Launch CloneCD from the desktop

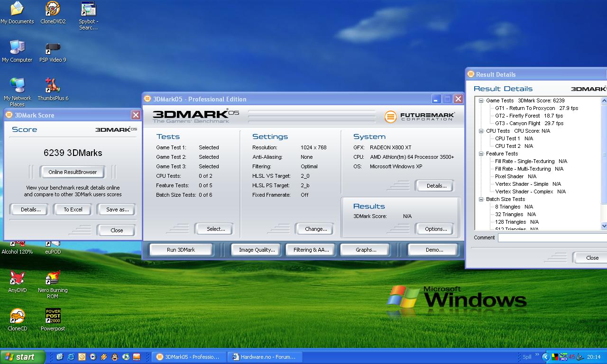point(17,320)
